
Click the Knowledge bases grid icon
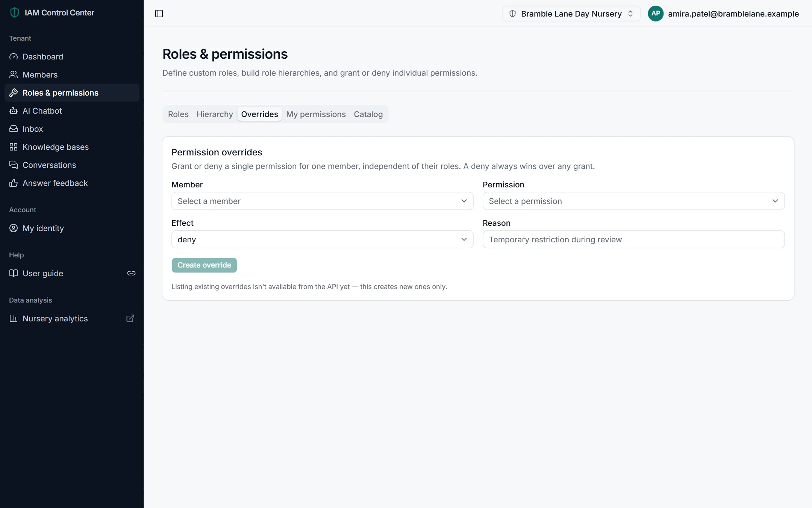(14, 147)
